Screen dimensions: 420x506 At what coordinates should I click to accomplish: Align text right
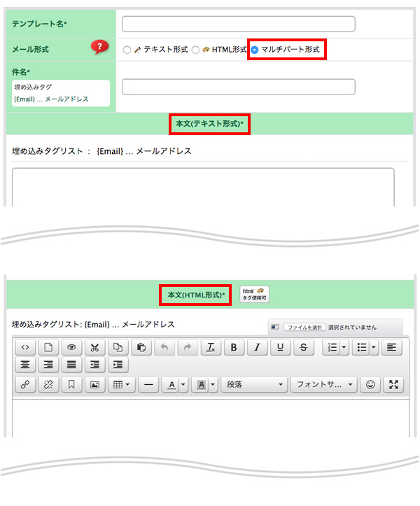pyautogui.click(x=48, y=365)
